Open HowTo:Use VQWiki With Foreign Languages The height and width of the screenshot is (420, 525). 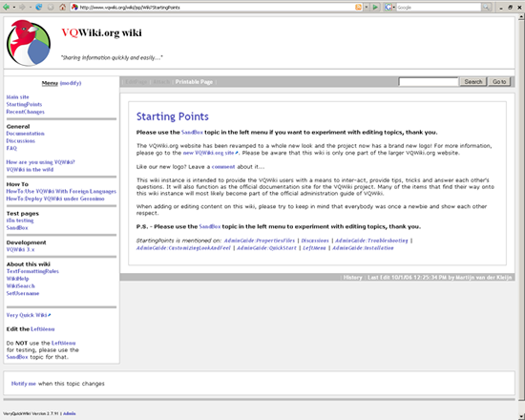coord(61,192)
